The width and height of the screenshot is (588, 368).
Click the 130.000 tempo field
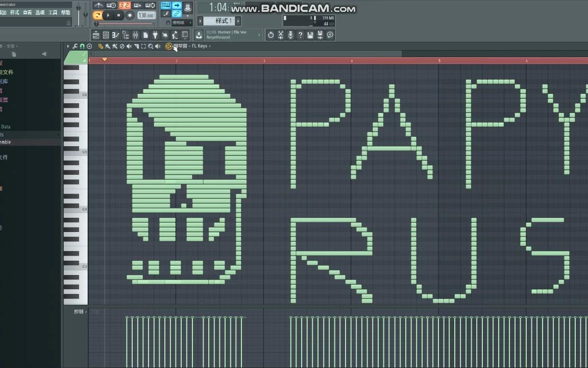pos(146,15)
